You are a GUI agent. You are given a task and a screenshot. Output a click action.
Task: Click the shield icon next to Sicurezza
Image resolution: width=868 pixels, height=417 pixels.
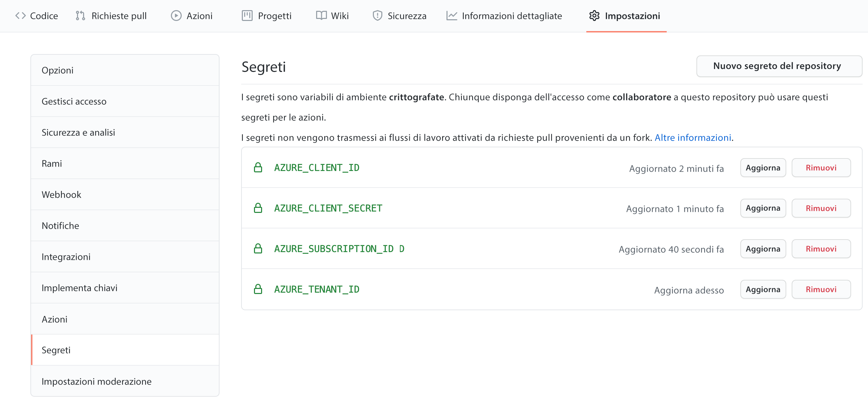[377, 16]
